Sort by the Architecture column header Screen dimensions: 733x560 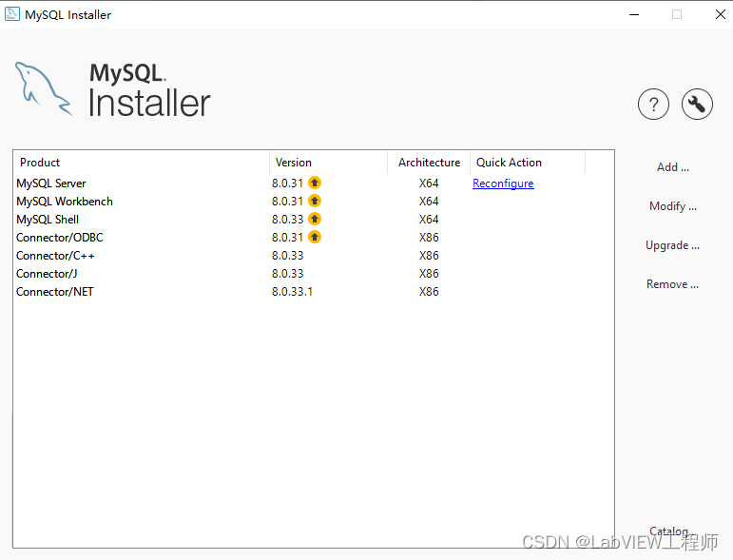click(429, 163)
